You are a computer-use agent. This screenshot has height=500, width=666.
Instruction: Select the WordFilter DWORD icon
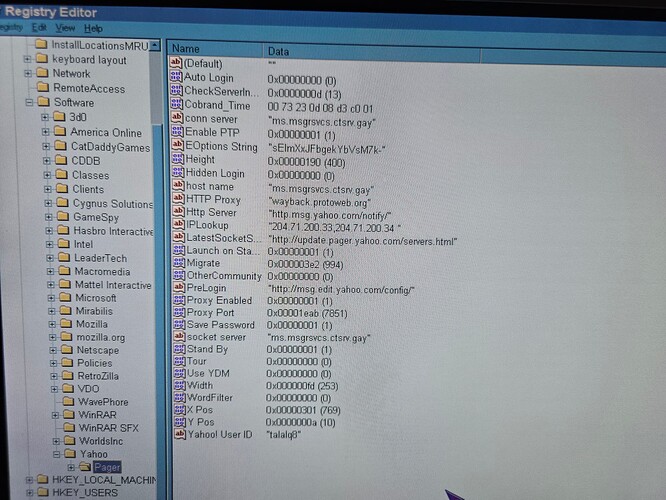pyautogui.click(x=181, y=398)
